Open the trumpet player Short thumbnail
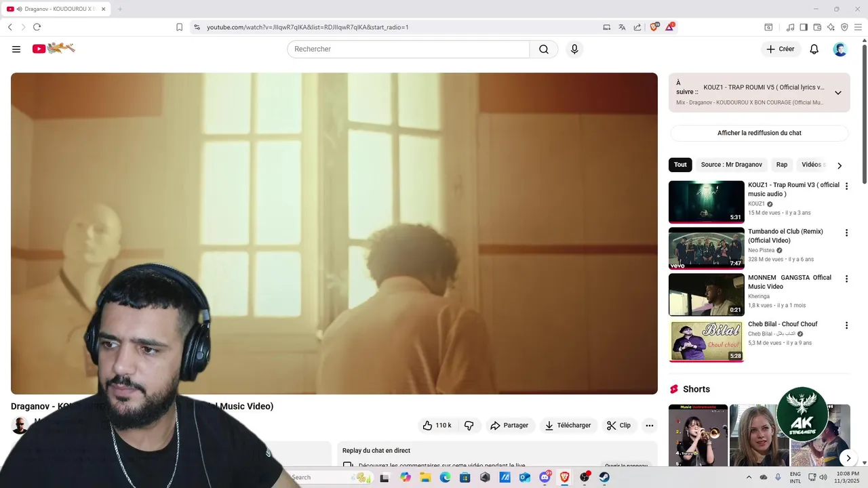 [x=698, y=435]
